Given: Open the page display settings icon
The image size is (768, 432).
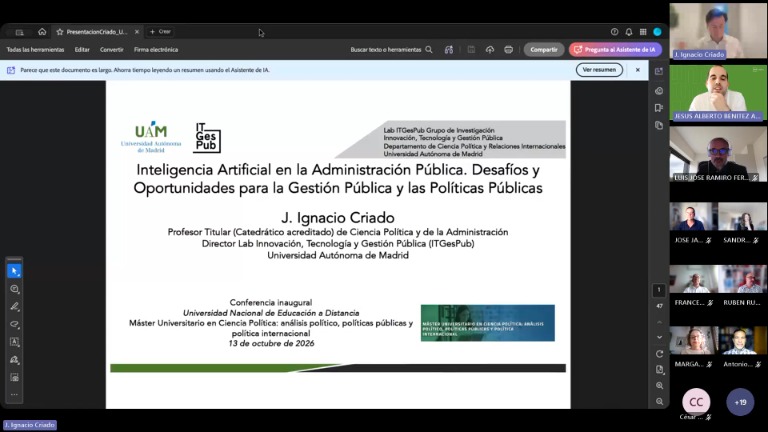Looking at the screenshot, I should (659, 370).
